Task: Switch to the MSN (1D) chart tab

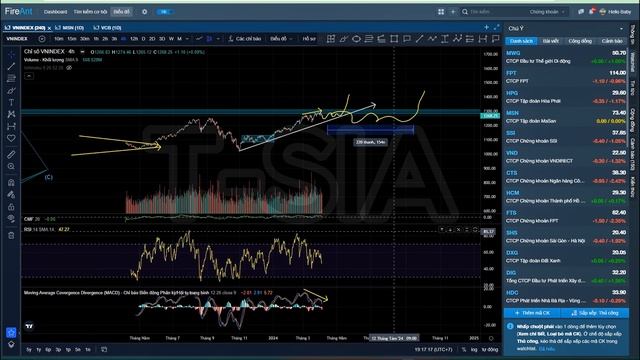Action: [x=69, y=28]
